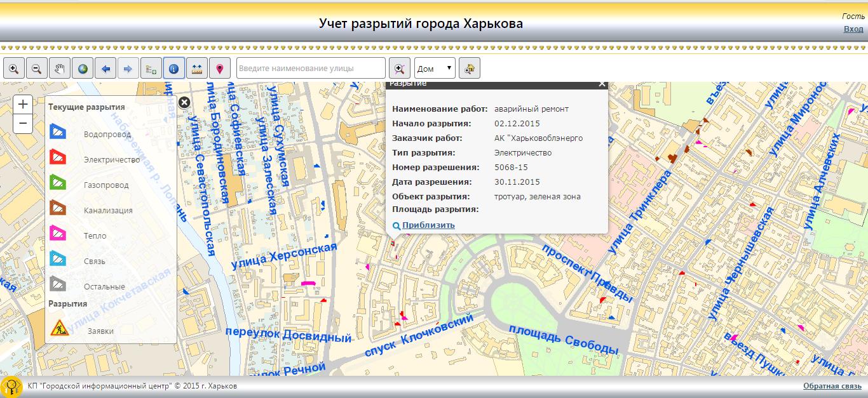Image resolution: width=868 pixels, height=398 pixels.
Task: Select the ruler measure tool
Action: [x=197, y=68]
